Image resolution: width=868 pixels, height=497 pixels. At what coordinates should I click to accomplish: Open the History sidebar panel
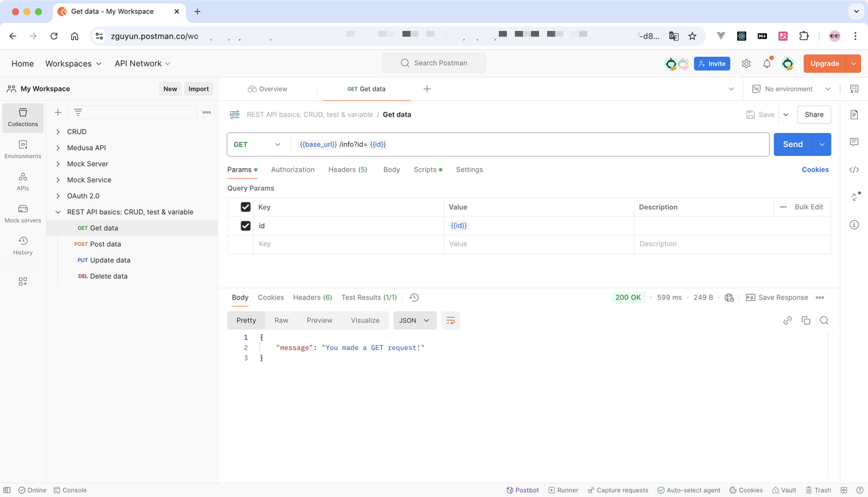point(23,246)
